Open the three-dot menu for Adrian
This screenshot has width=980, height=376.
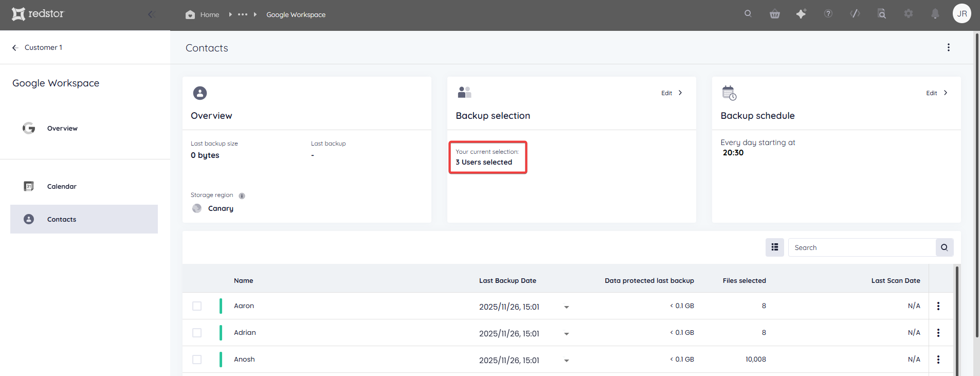tap(938, 333)
